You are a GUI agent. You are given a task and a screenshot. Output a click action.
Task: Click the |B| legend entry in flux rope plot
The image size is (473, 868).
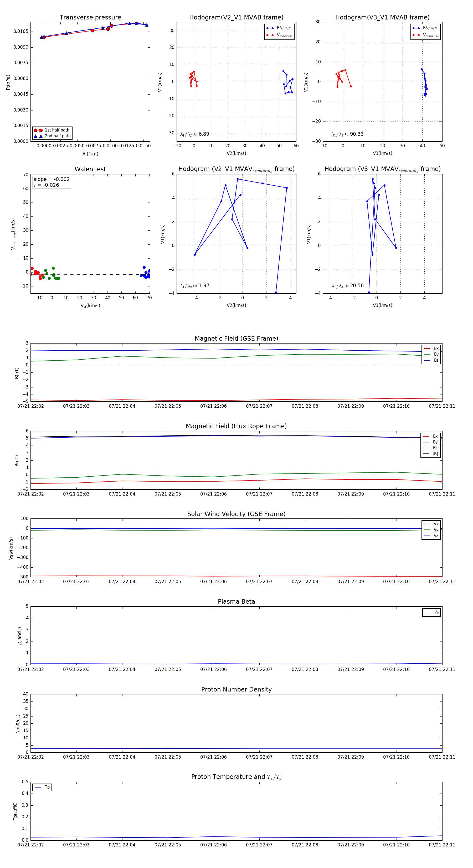pos(431,454)
